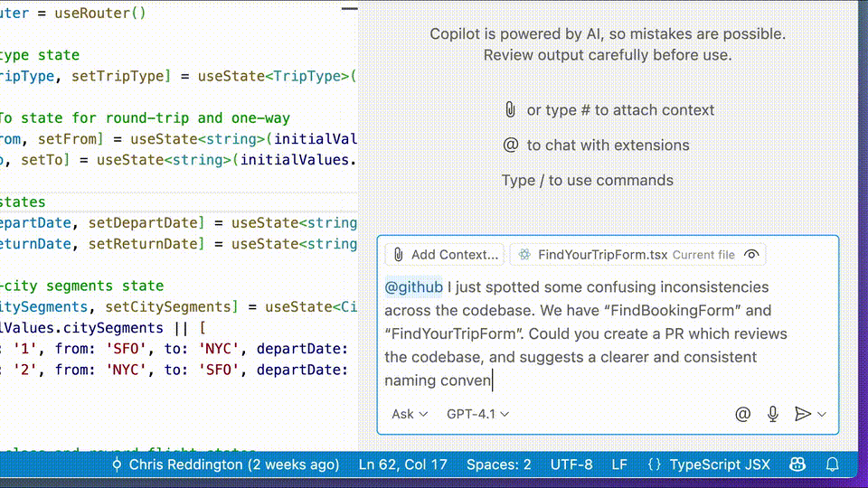Click the Add Context button

(445, 255)
